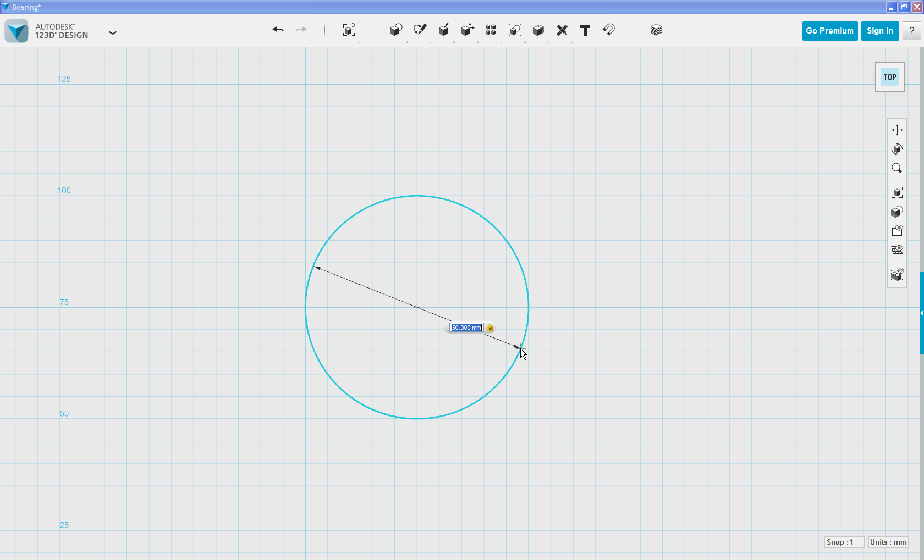924x560 pixels.
Task: Click the Autodesk 123D Design logo
Action: pyautogui.click(x=16, y=31)
